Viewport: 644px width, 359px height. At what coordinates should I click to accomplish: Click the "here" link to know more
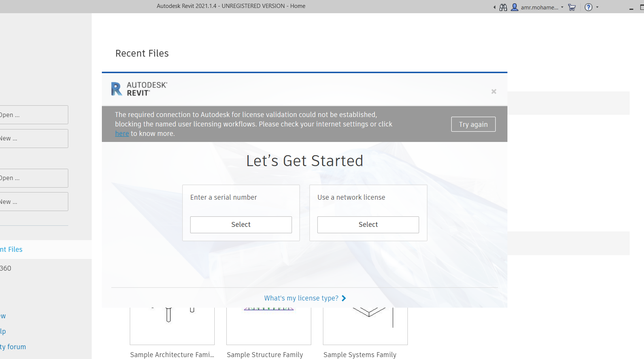(x=122, y=133)
